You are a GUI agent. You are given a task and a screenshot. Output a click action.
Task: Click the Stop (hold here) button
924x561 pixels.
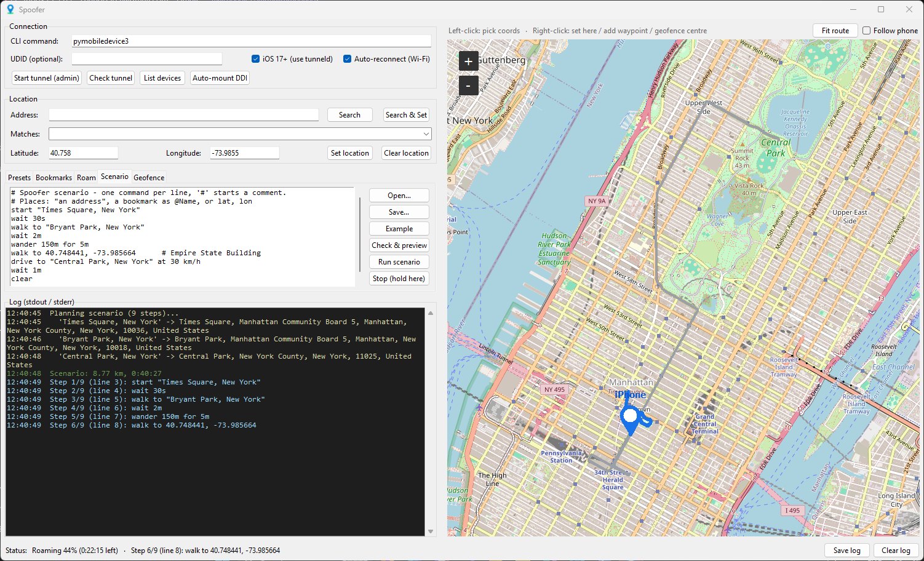point(399,279)
